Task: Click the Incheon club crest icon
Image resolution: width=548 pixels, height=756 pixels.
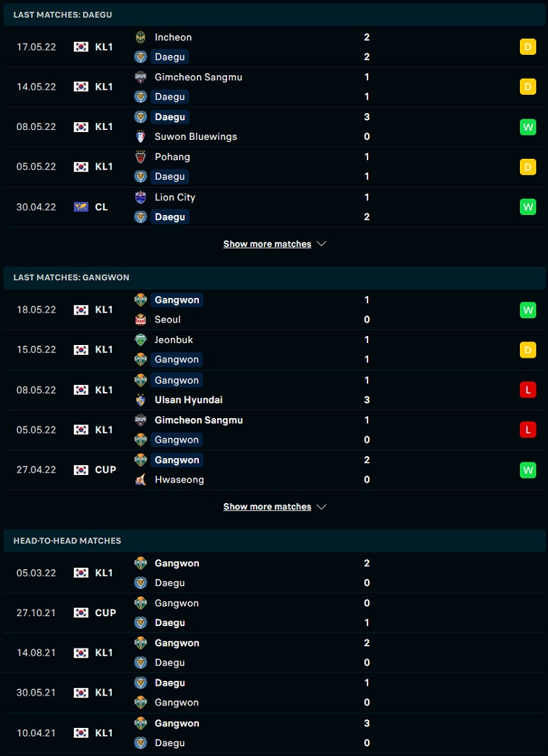Action: [x=141, y=37]
